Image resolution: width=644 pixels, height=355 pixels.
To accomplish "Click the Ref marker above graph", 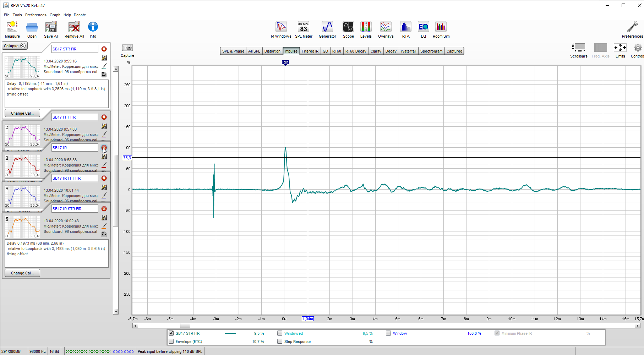I will [285, 62].
